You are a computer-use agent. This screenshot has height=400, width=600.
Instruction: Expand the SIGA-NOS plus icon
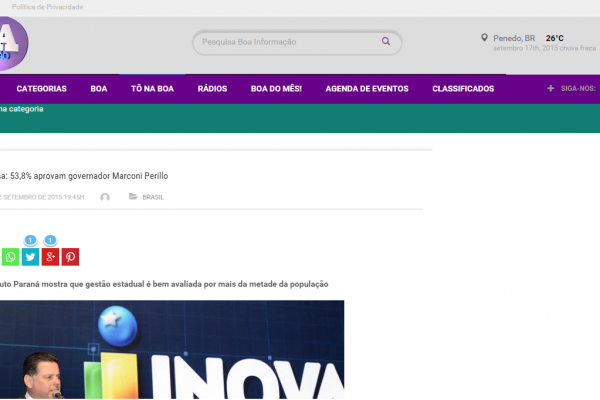coord(550,88)
